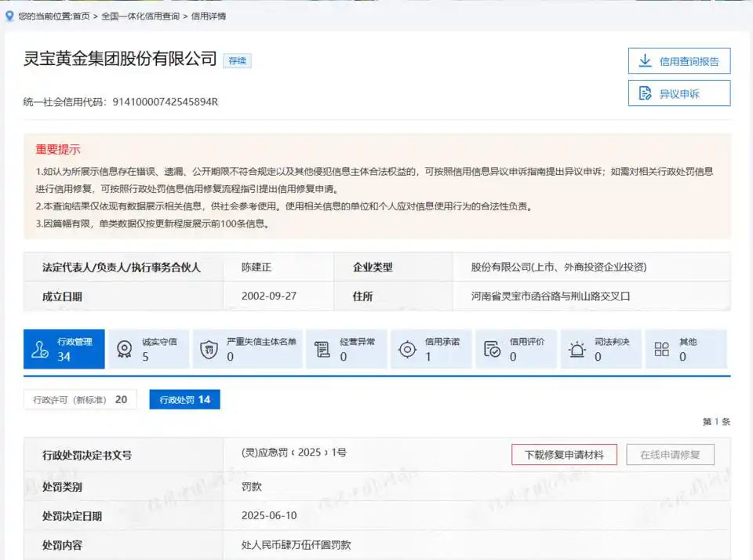Image resolution: width=753 pixels, height=560 pixels.
Task: Click the download arrow icon for 信用查询报告
Action: pyautogui.click(x=645, y=61)
